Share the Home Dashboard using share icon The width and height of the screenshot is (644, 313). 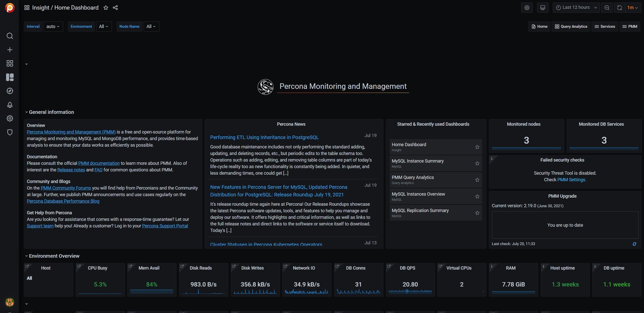coord(115,7)
